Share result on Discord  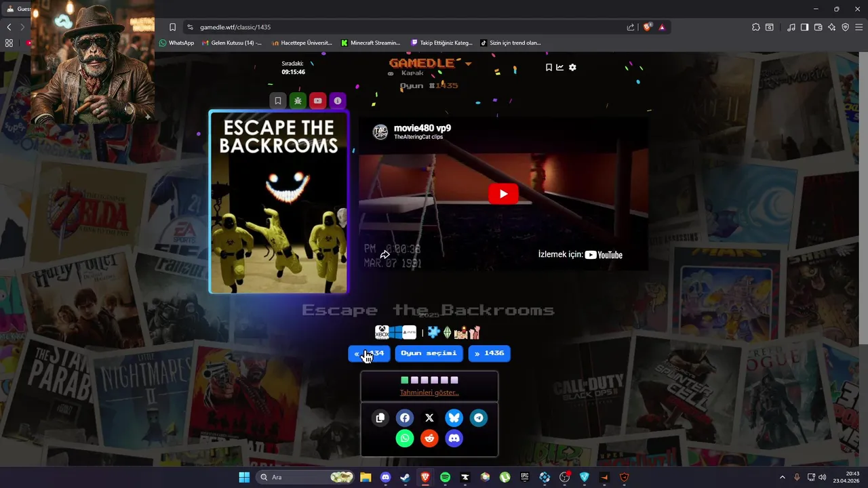click(454, 439)
